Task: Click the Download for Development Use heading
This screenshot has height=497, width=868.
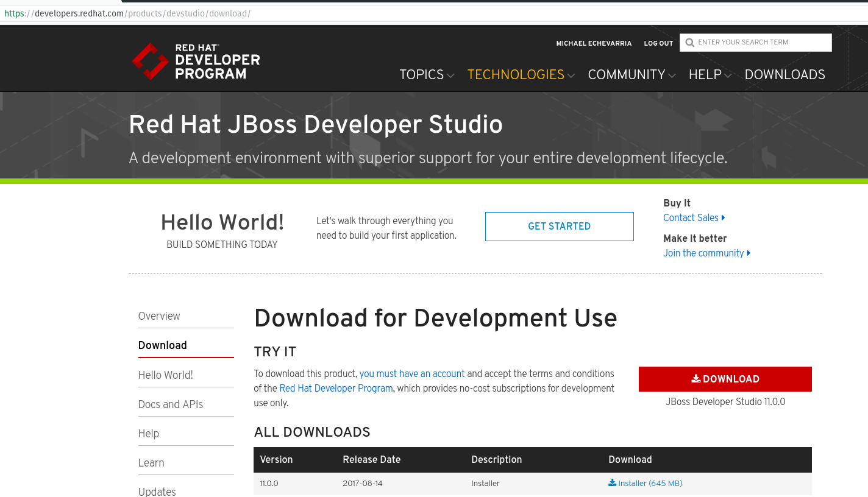Action: (x=435, y=318)
